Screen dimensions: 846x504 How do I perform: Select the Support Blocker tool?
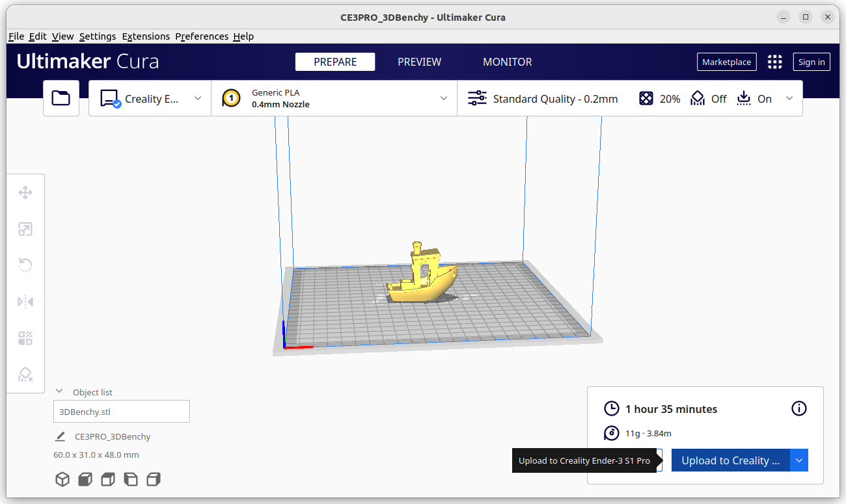click(25, 375)
